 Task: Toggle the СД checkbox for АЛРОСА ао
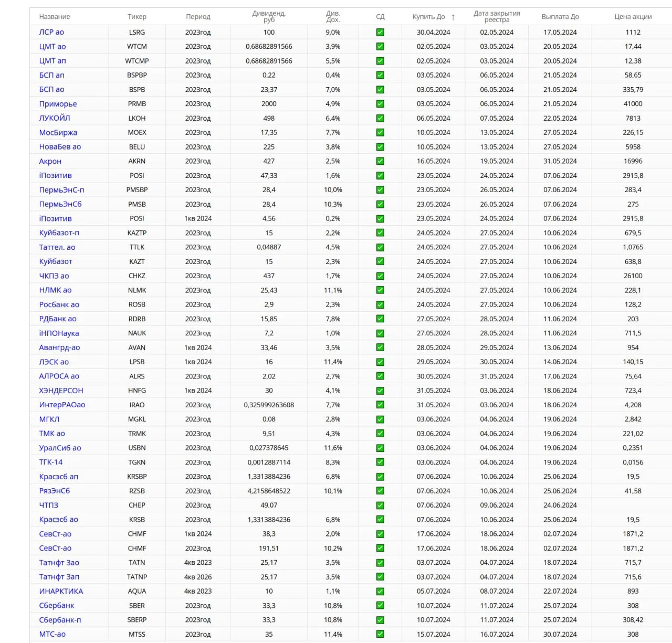(380, 376)
